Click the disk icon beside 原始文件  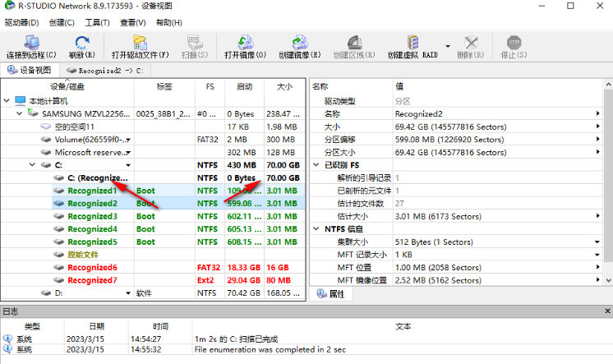[x=58, y=255]
